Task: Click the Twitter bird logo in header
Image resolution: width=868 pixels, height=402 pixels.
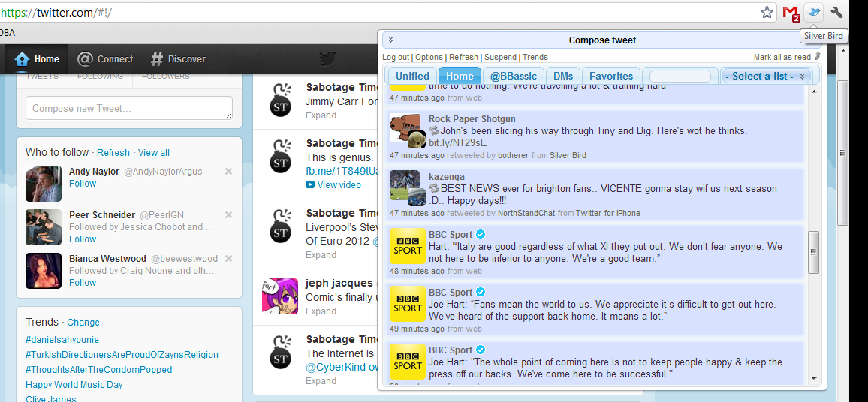Action: coord(327,58)
